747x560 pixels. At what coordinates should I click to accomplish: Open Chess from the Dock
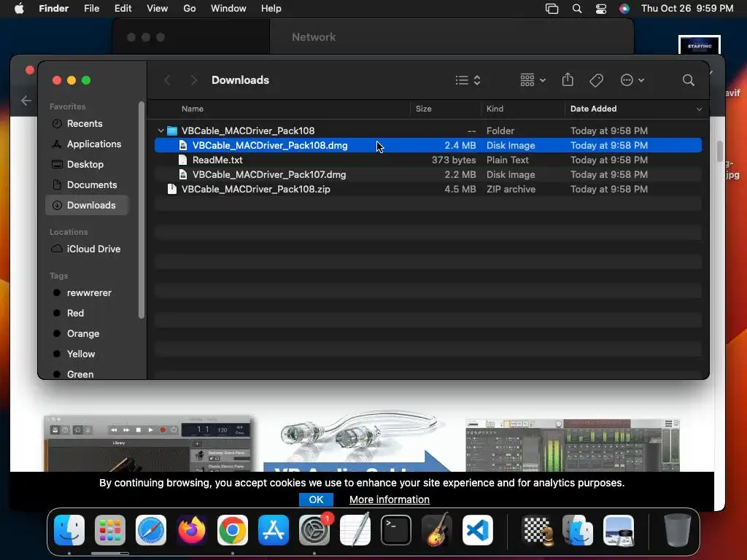click(x=538, y=530)
